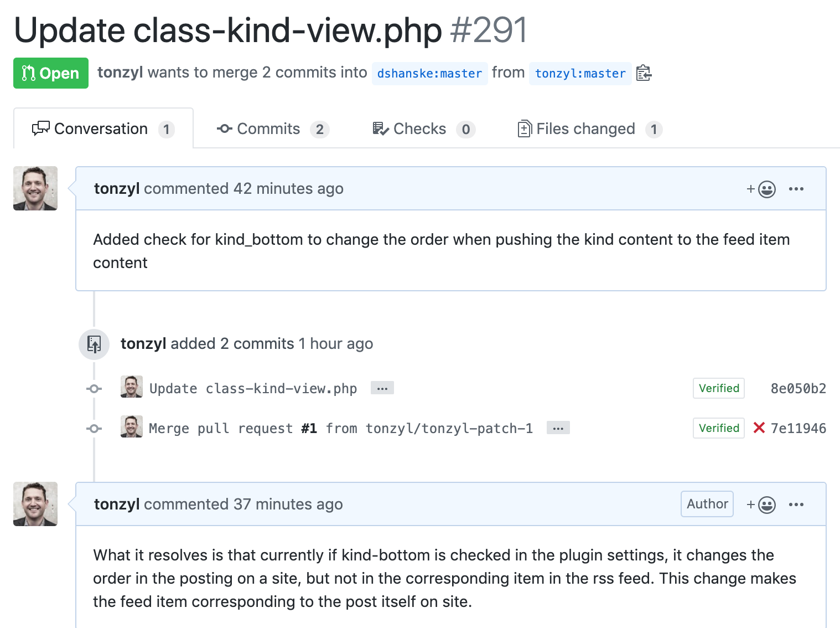Expand Update class-kind-view.php commit description
Screen dimensions: 840x628
pyautogui.click(x=382, y=388)
